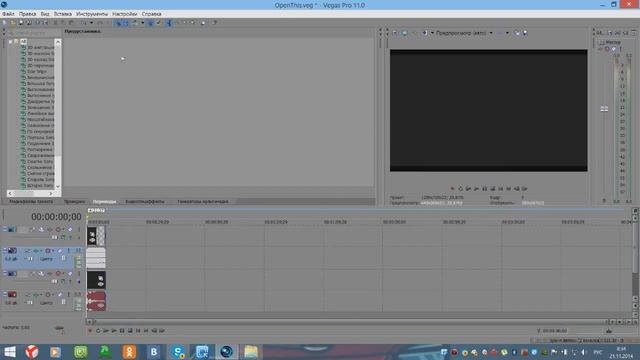The image size is (640, 360).
Task: Click Stop under the video preview
Action: click(492, 189)
